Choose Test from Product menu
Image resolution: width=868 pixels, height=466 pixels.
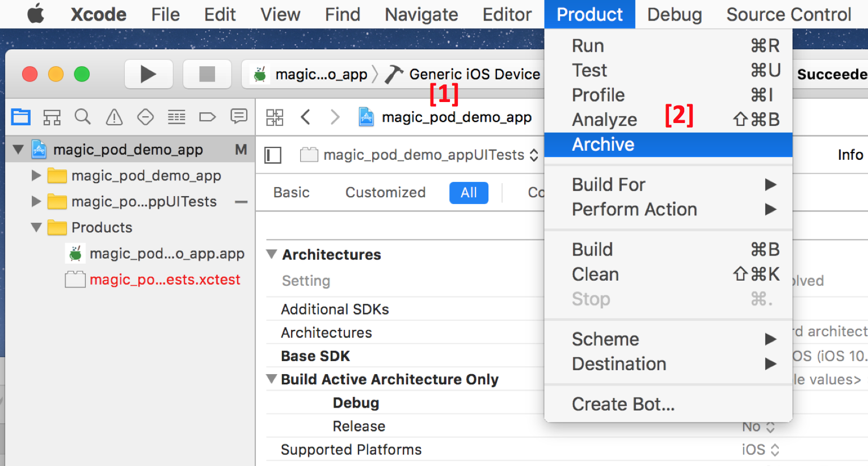[668, 70]
